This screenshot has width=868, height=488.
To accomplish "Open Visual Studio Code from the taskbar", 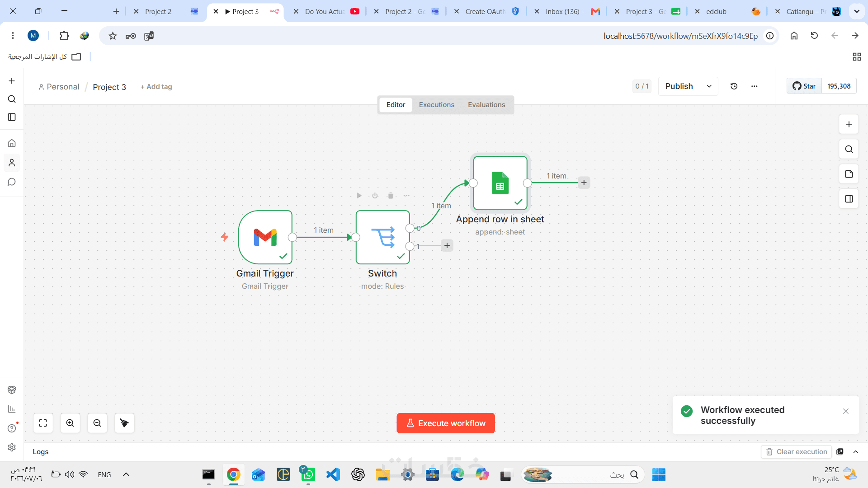I will coord(333,474).
